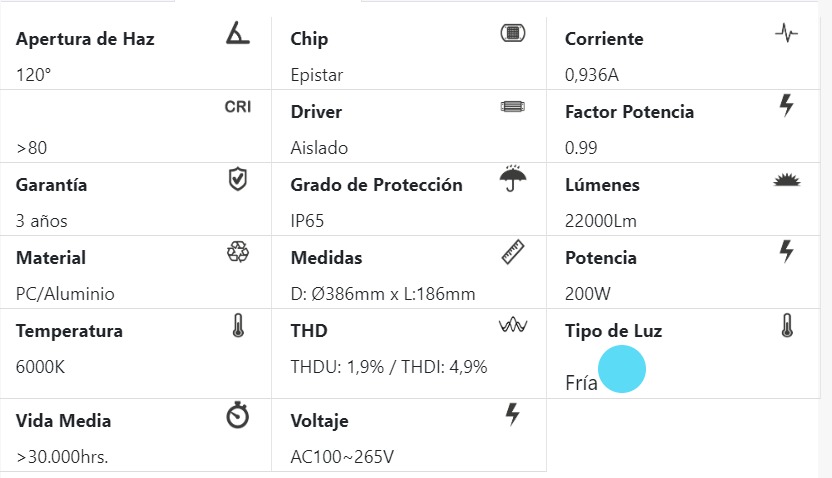
Task: Click the Garantía shield checkmark icon
Action: pos(237,179)
